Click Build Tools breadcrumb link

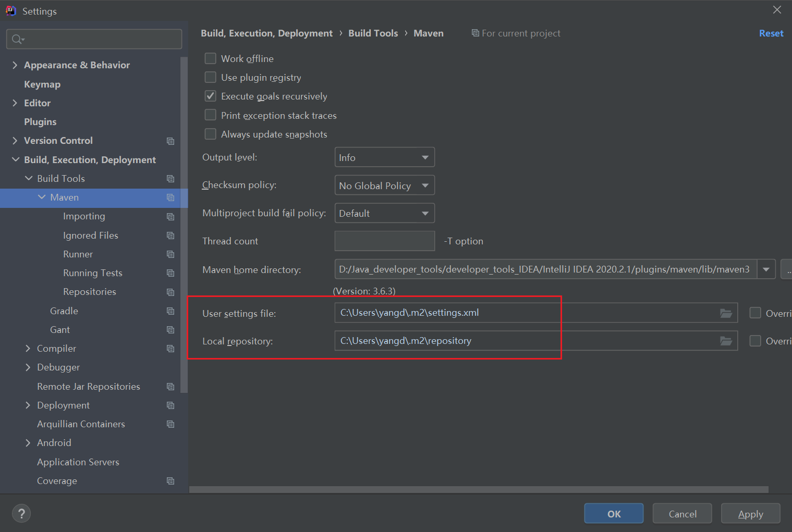click(x=373, y=33)
